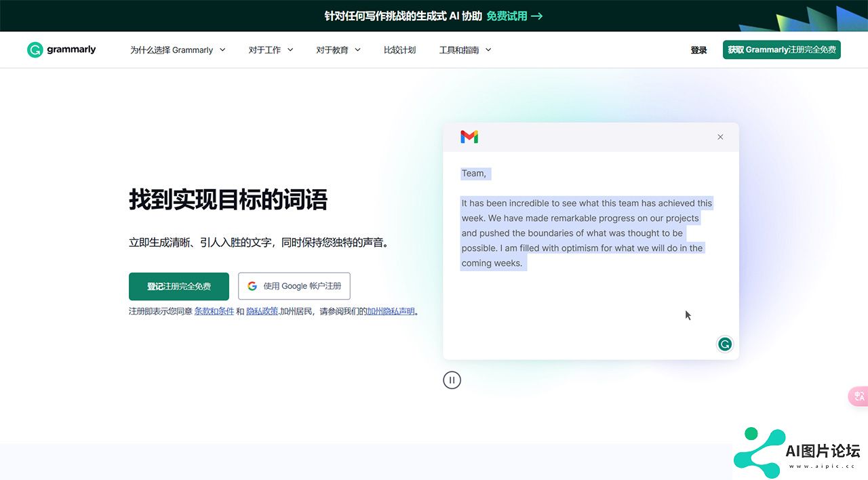Click the green 登记注册完全免费 button
The width and height of the screenshot is (868, 480).
pos(179,286)
